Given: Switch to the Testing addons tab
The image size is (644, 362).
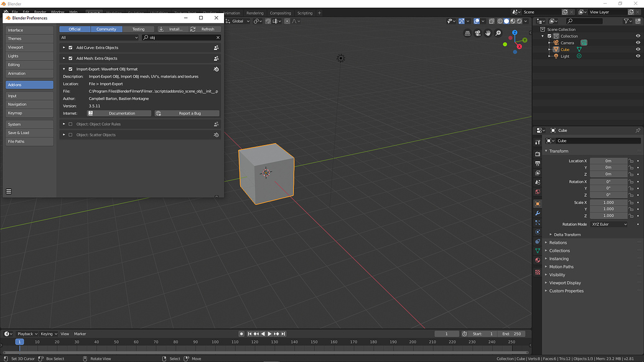Looking at the screenshot, I should (139, 29).
